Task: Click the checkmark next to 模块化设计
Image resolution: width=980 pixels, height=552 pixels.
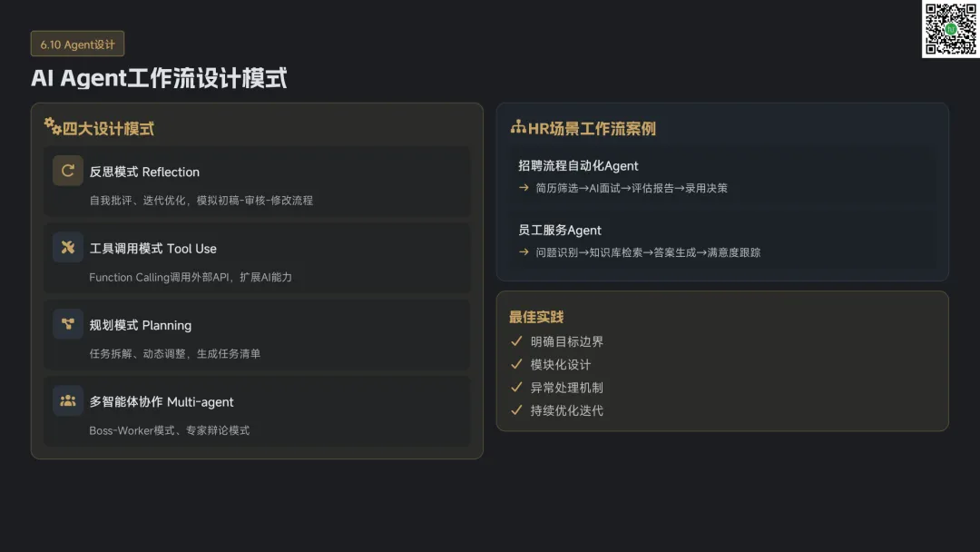Action: [x=516, y=364]
